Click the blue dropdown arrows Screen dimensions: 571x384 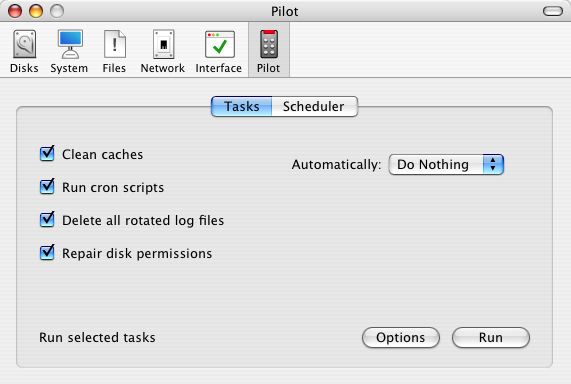(493, 164)
